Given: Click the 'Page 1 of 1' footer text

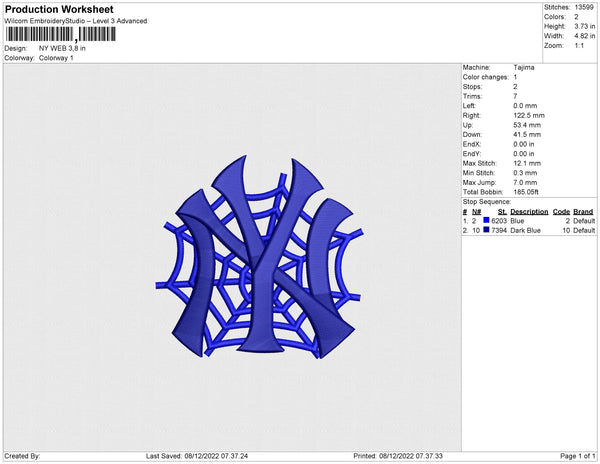Looking at the screenshot, I should click(578, 456).
